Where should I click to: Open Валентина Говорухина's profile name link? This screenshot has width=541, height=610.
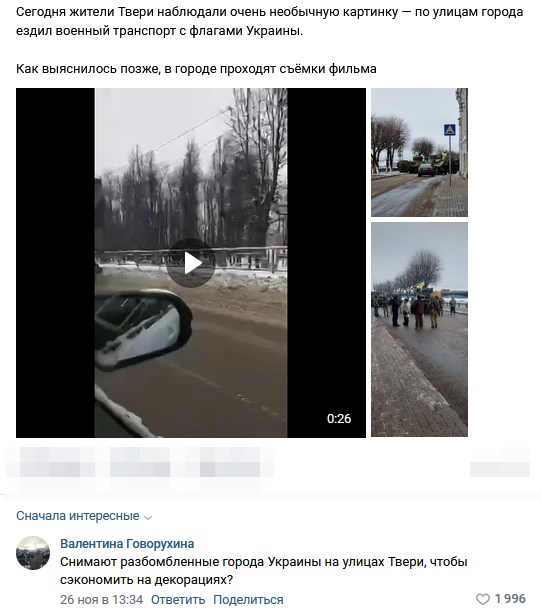point(127,543)
